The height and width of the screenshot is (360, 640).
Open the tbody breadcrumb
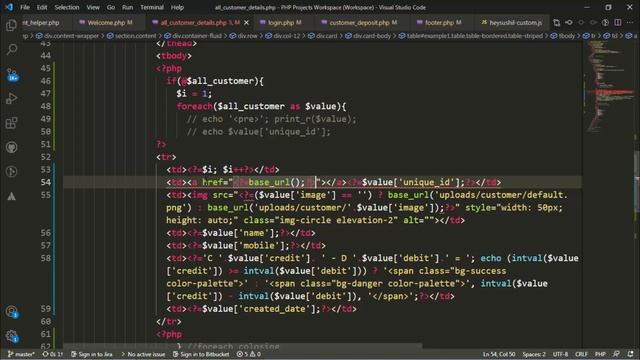click(x=562, y=36)
